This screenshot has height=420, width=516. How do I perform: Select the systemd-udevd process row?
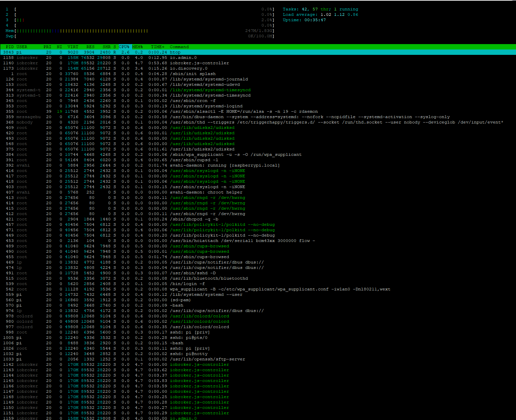pyautogui.click(x=258, y=84)
